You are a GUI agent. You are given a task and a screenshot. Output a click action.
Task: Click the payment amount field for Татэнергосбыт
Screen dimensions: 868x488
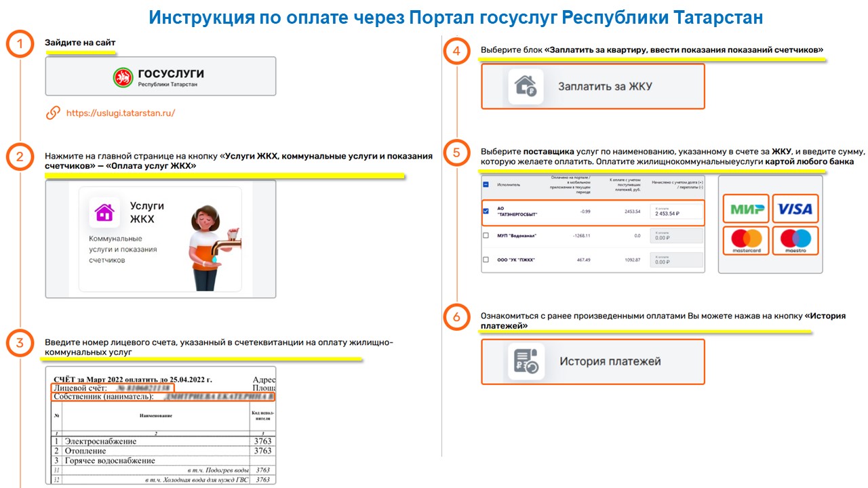pos(676,213)
